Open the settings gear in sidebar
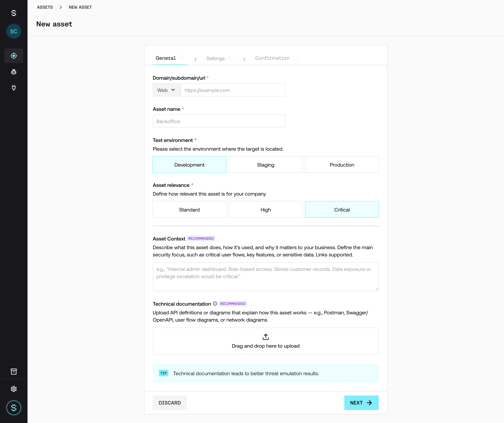504x423 pixels. [x=14, y=389]
